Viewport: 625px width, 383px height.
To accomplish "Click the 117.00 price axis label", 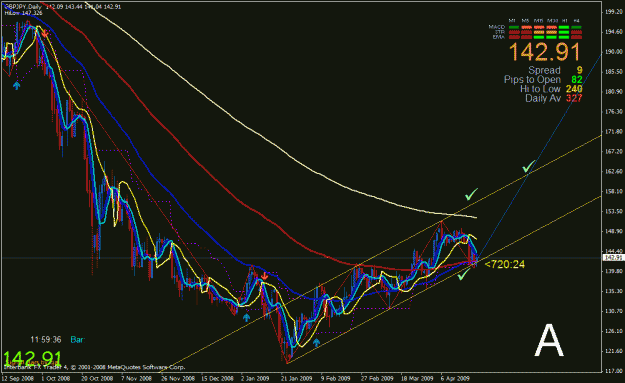I will click(x=614, y=371).
